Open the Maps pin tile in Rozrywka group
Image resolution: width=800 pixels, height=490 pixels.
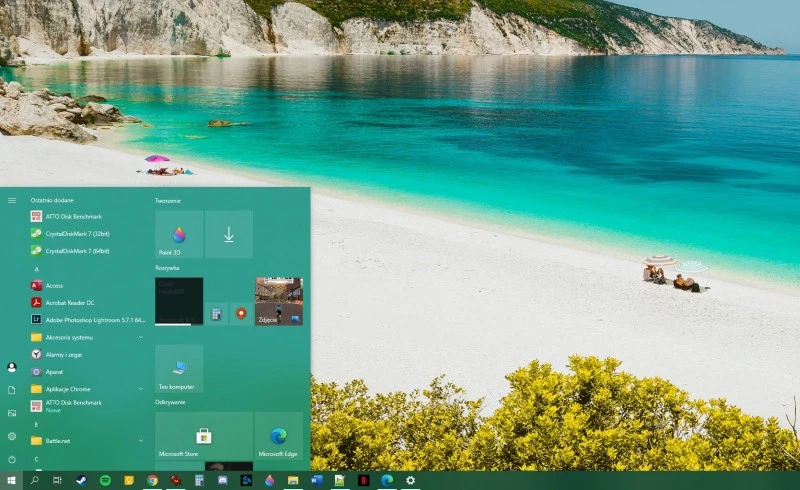click(x=241, y=313)
